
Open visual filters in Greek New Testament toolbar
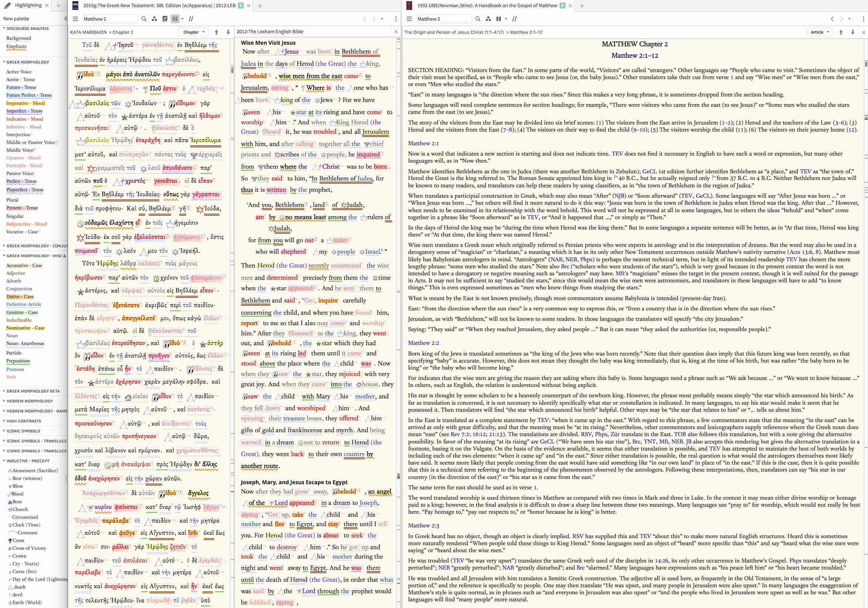tap(154, 18)
